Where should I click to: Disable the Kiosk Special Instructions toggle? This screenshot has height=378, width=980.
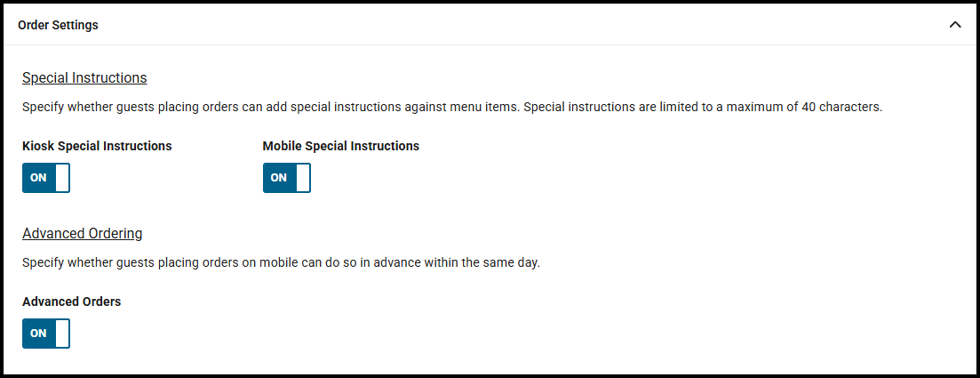(x=46, y=178)
